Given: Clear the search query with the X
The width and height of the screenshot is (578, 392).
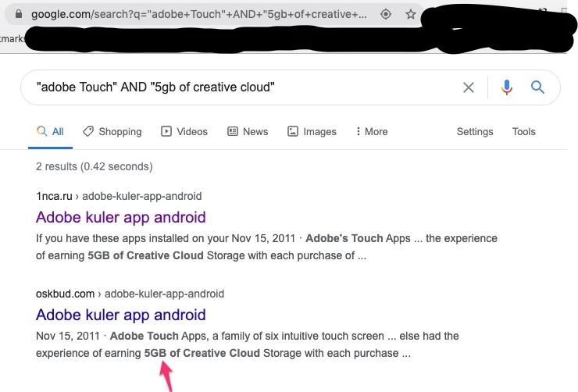Looking at the screenshot, I should coord(469,87).
